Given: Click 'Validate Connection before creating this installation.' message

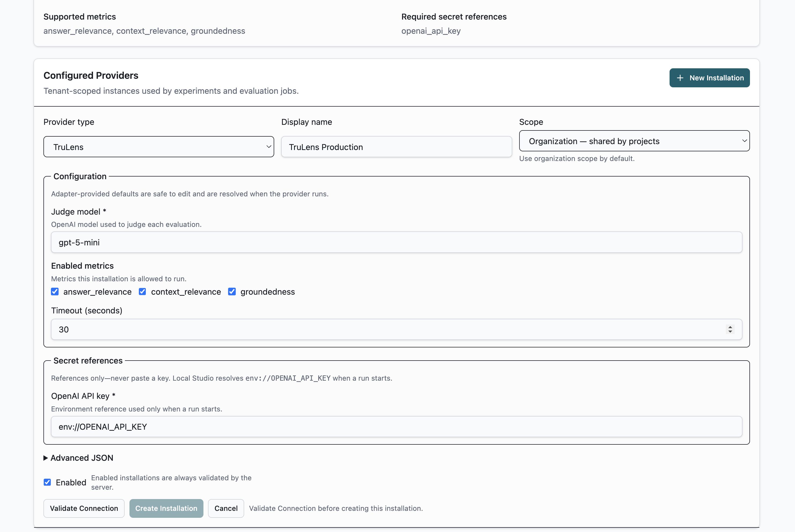Looking at the screenshot, I should tap(336, 508).
